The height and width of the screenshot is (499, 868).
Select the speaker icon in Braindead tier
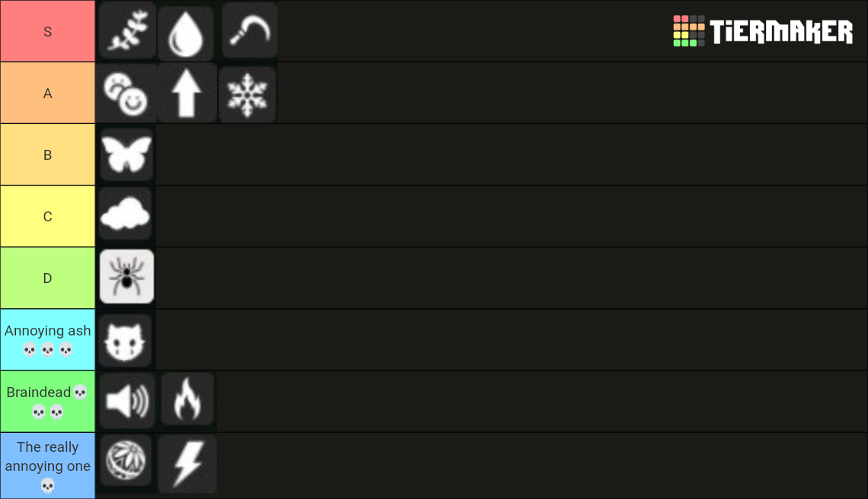tap(126, 399)
